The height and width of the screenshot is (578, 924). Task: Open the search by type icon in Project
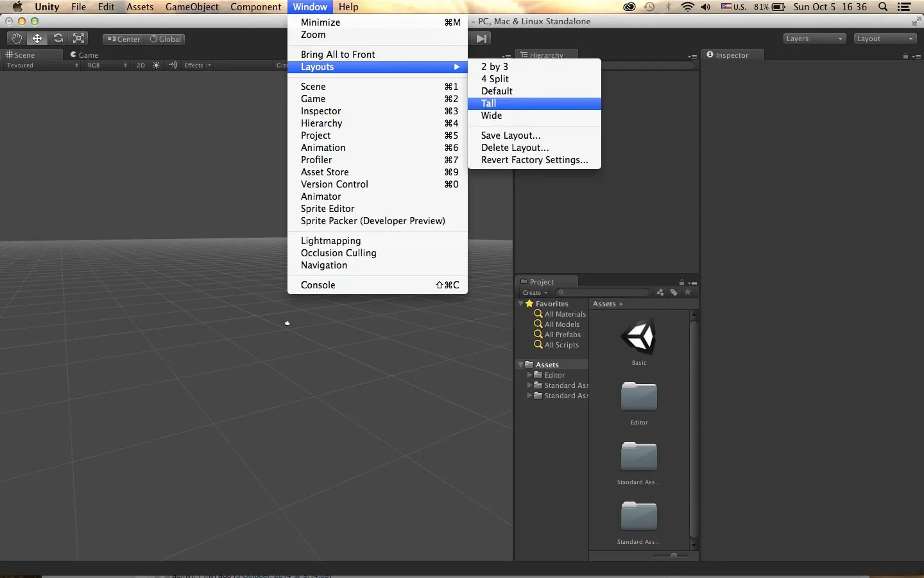[660, 293]
